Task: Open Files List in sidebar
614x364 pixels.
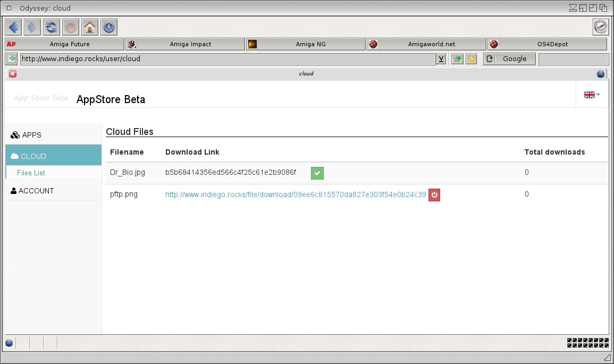Action: pyautogui.click(x=31, y=173)
